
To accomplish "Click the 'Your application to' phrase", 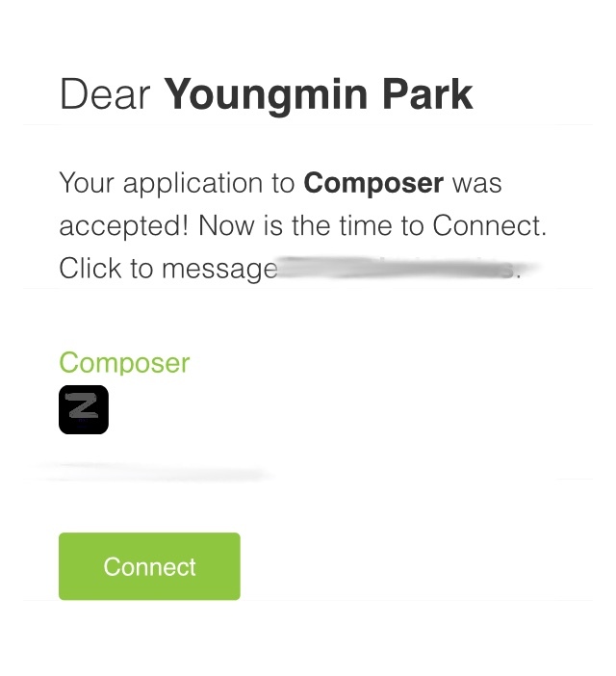I will click(176, 183).
